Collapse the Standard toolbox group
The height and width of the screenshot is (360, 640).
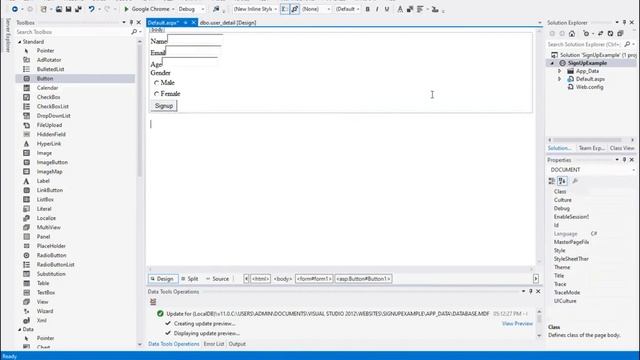(x=19, y=42)
